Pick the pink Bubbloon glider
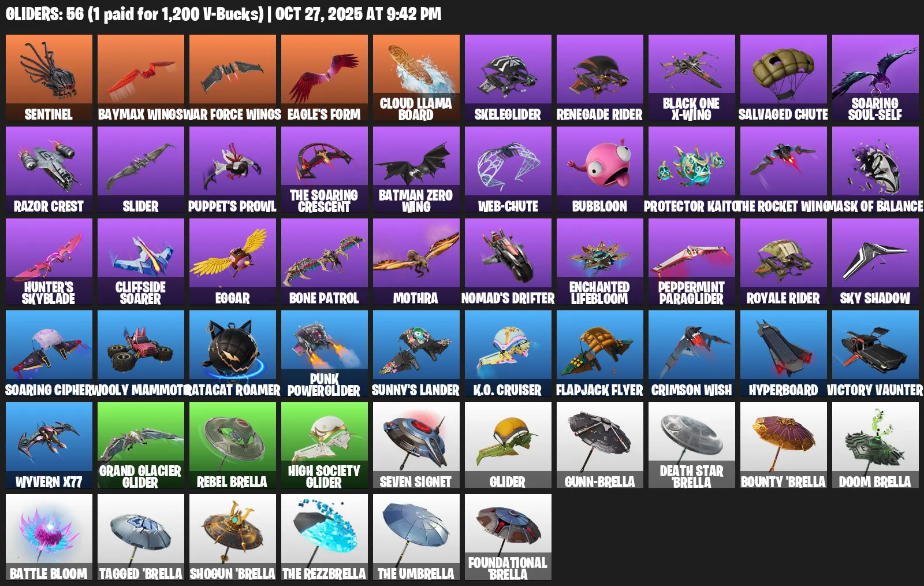The image size is (924, 586). 600,170
